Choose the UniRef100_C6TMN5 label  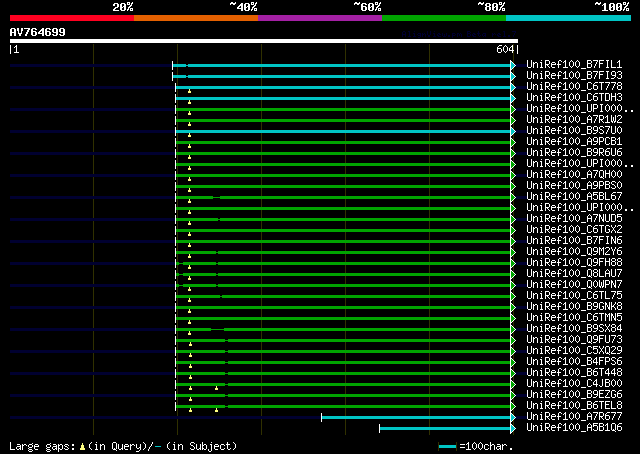click(574, 318)
